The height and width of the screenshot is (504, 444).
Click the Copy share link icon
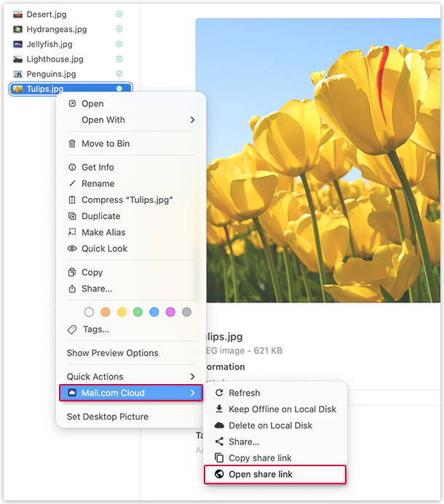click(219, 458)
